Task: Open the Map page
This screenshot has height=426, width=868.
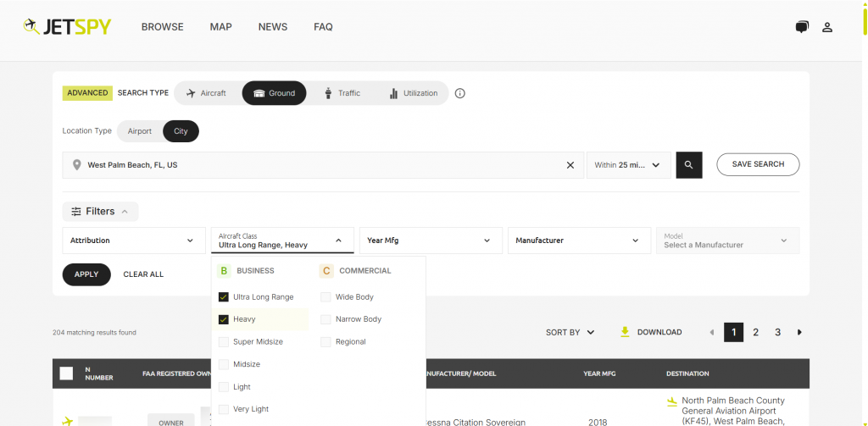Action: tap(221, 26)
